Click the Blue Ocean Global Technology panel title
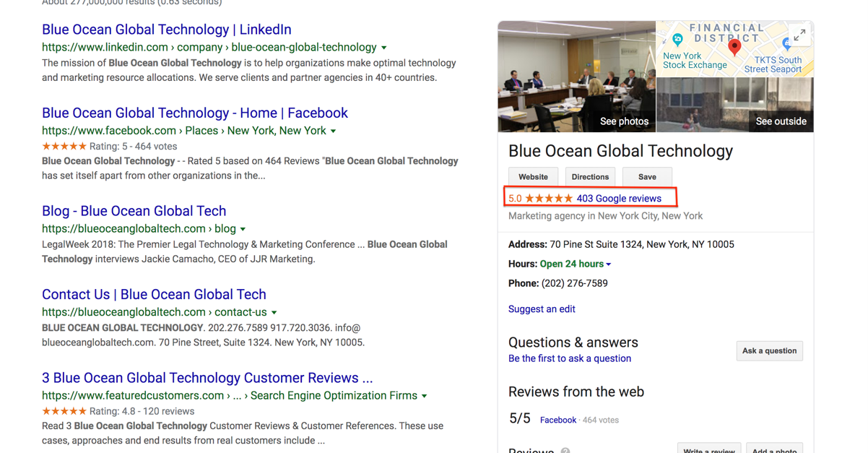Screen dimensions: 868x453 620,151
